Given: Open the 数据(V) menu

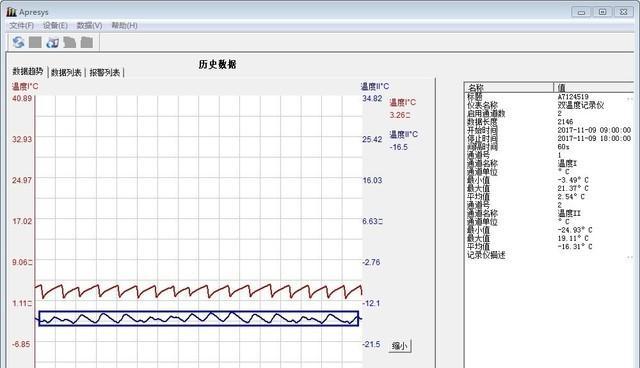Looking at the screenshot, I should click(89, 26).
